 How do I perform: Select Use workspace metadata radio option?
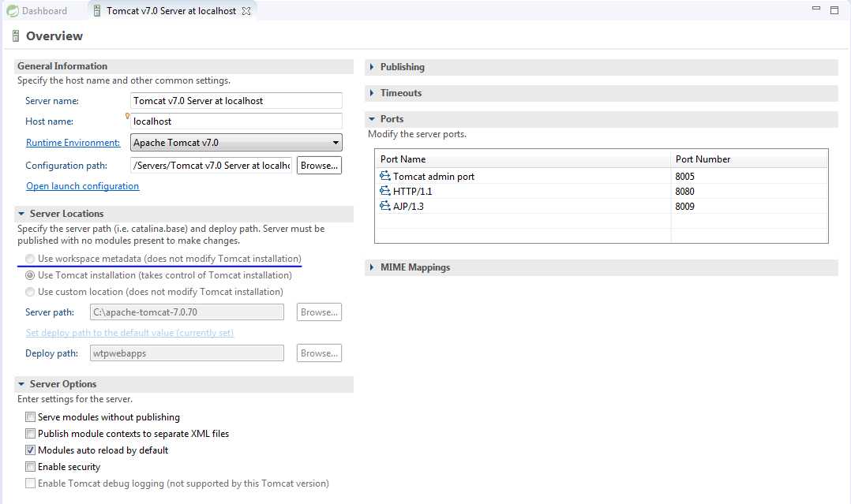[x=30, y=259]
